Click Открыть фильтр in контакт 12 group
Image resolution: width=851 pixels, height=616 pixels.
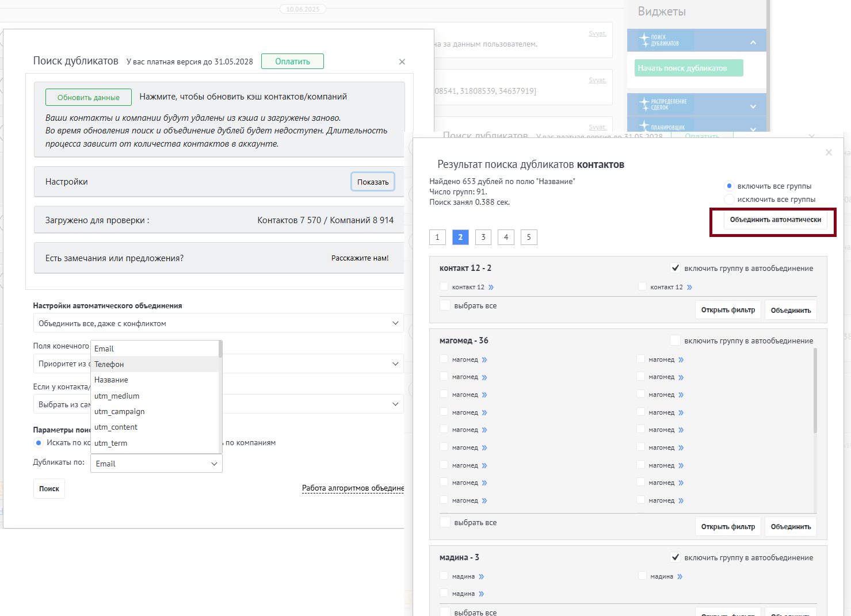tap(728, 310)
